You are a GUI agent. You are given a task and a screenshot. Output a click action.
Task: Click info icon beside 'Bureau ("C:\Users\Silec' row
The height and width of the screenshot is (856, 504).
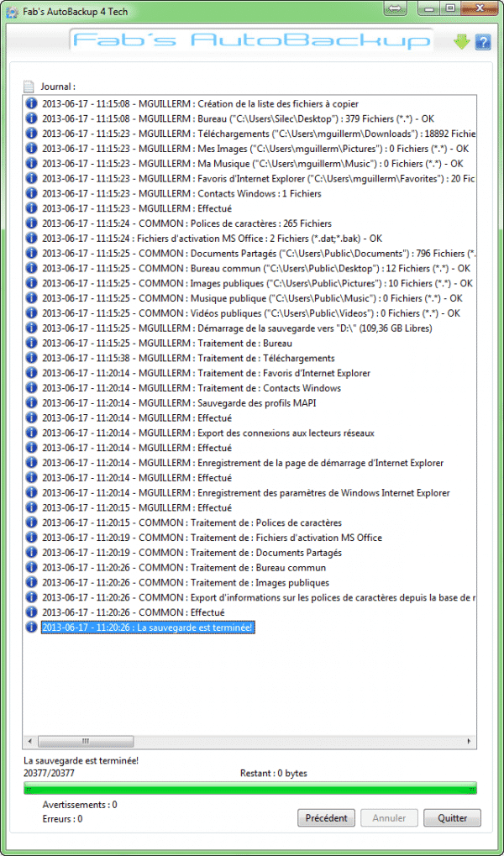(x=31, y=118)
